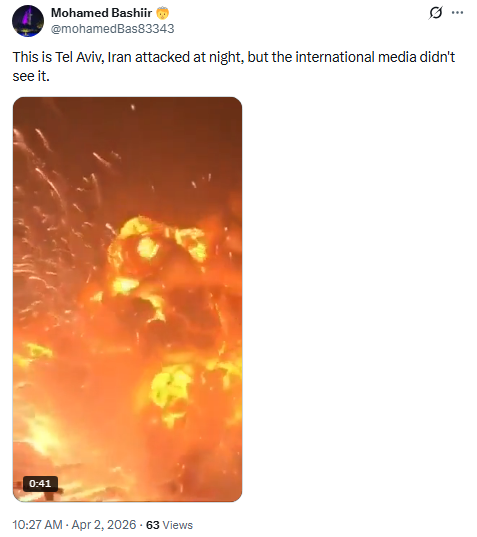Visit the @mohamedBas83343 handle link
The height and width of the screenshot is (537, 477).
112,29
